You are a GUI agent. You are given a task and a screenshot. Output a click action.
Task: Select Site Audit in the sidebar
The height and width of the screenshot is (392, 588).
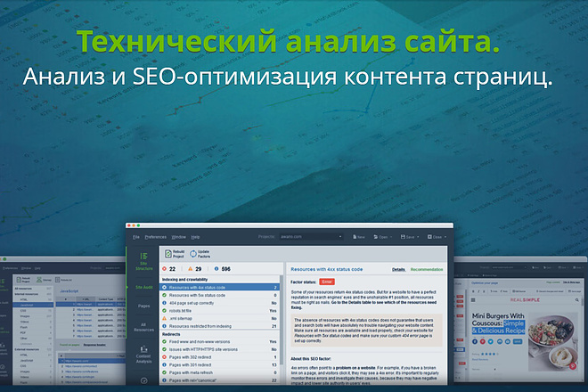click(x=144, y=288)
